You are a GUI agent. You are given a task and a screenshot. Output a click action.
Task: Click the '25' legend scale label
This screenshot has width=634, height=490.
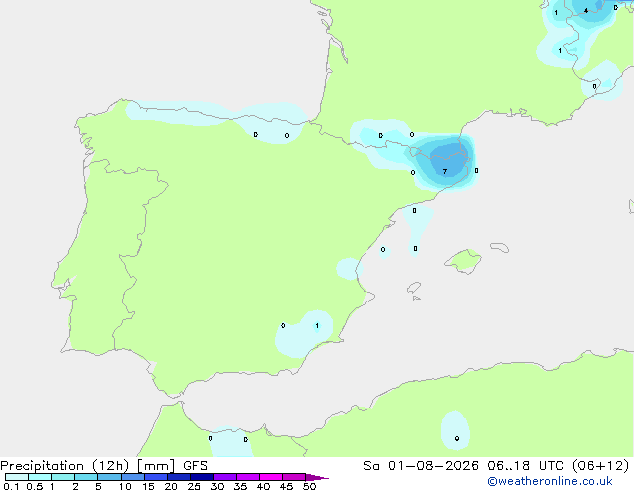coord(194,486)
